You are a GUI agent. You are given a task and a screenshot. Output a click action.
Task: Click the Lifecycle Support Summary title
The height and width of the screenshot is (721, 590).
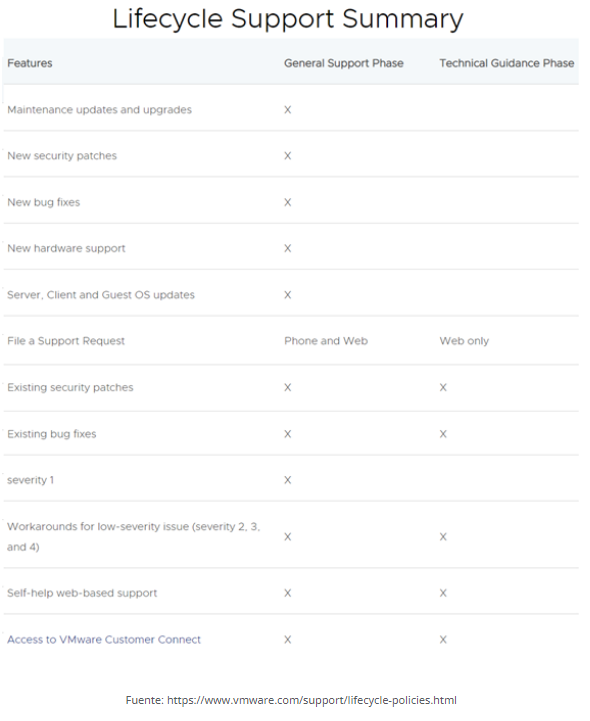coord(288,19)
